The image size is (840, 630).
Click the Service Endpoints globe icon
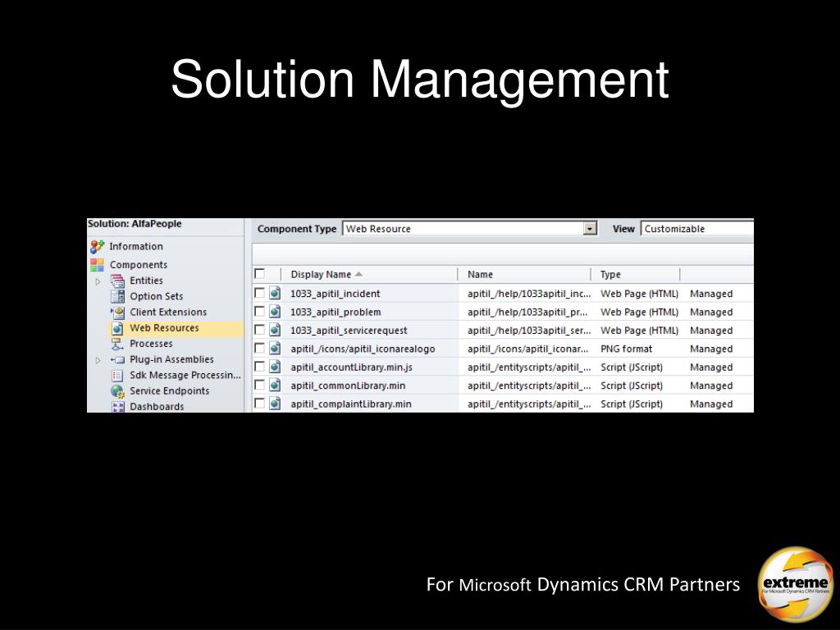coord(117,391)
